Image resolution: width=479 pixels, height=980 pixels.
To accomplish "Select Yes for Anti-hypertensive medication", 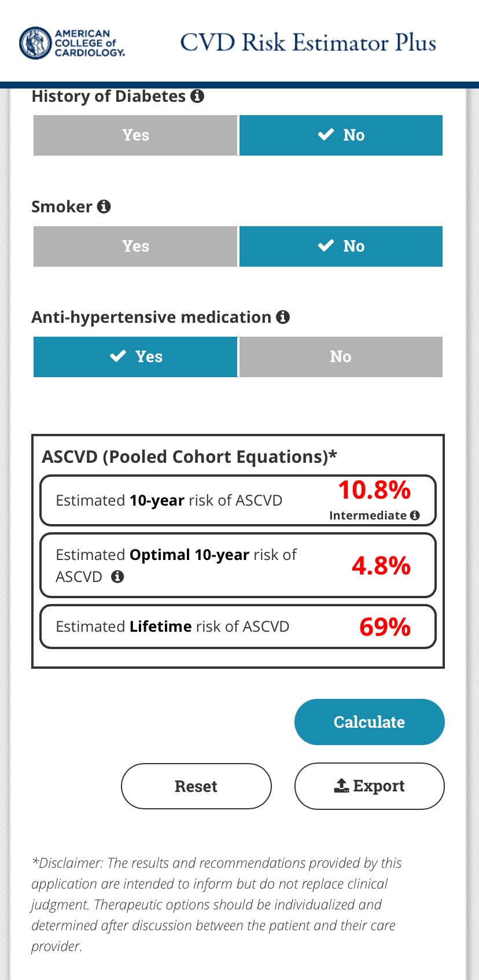I will pos(135,357).
